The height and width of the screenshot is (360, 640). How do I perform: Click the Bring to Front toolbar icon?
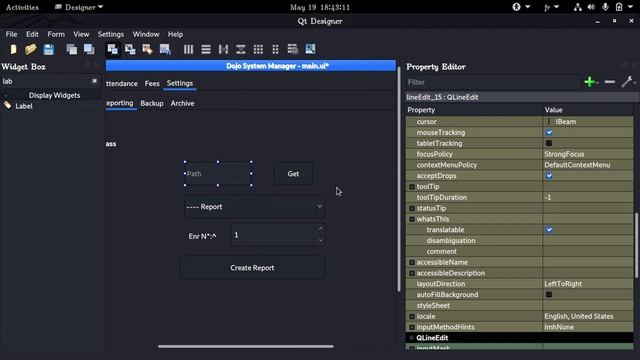tap(89, 49)
